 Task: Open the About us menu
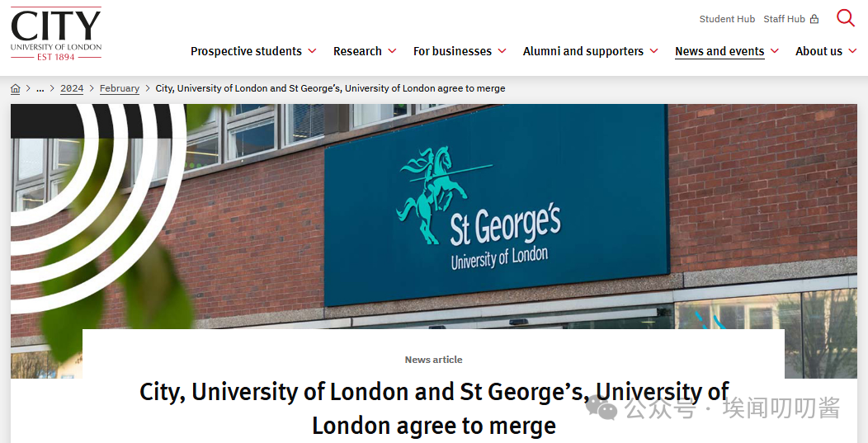818,51
